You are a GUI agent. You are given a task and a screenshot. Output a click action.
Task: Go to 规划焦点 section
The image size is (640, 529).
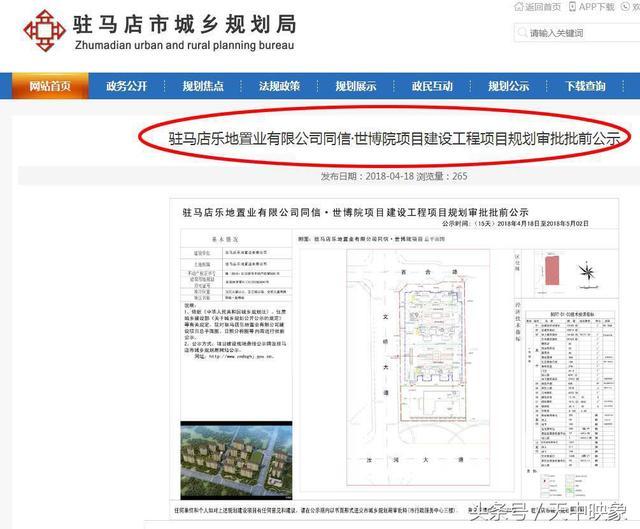pyautogui.click(x=203, y=86)
